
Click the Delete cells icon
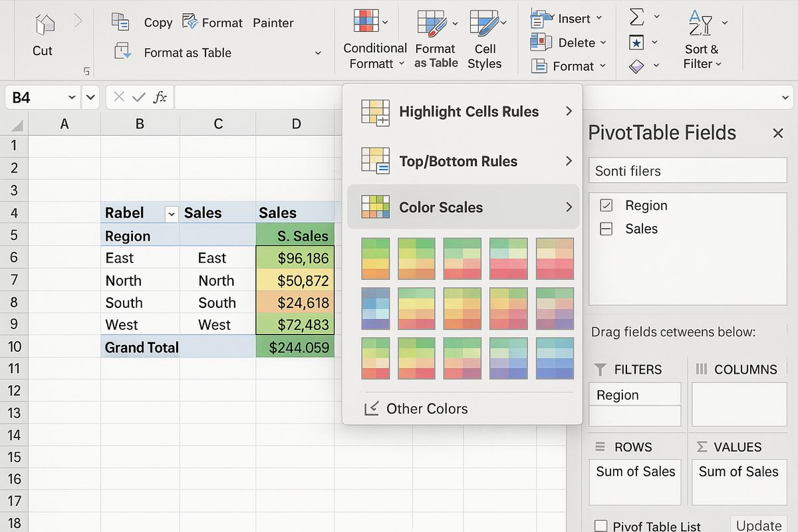click(x=541, y=42)
